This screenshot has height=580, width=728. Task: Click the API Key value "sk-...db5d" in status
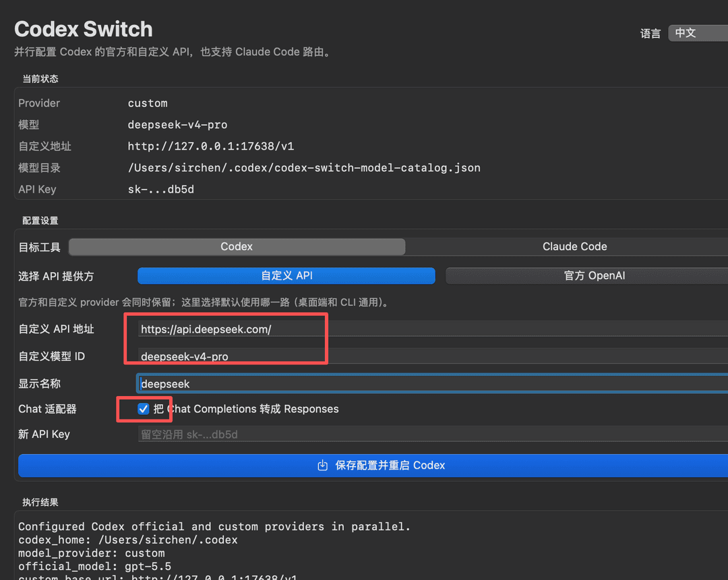point(160,189)
